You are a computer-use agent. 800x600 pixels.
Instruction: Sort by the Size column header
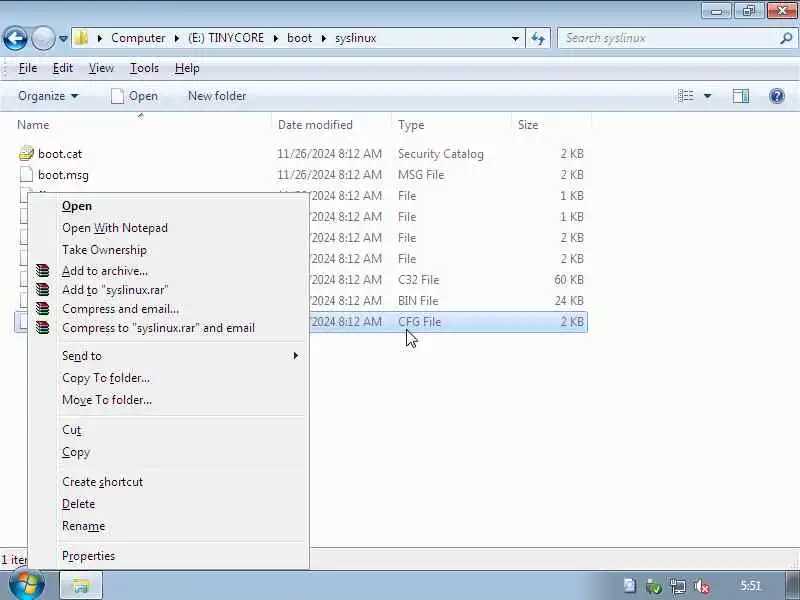tap(528, 125)
